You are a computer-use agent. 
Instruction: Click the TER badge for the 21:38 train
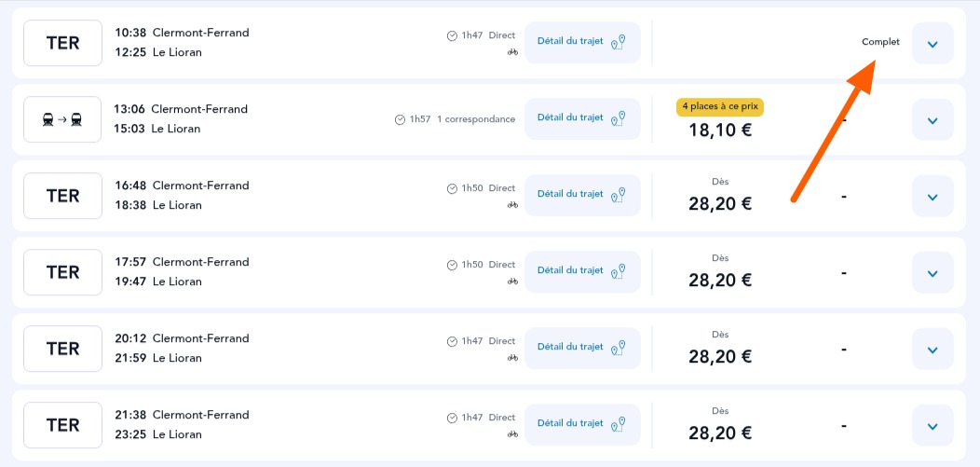[x=62, y=425]
